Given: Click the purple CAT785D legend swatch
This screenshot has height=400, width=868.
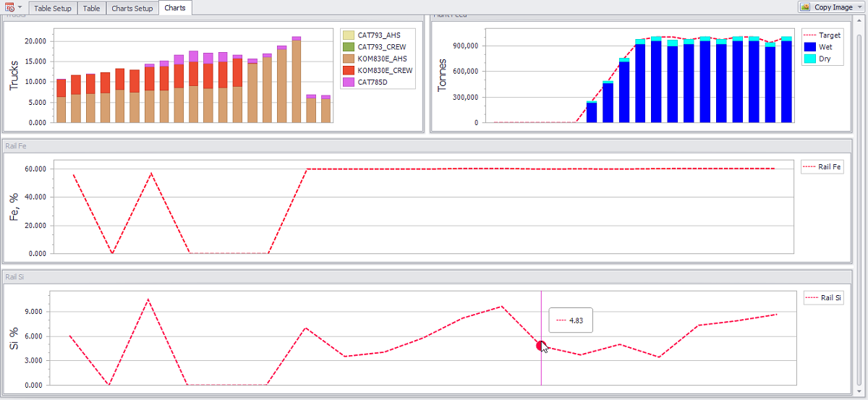Looking at the screenshot, I should click(349, 82).
